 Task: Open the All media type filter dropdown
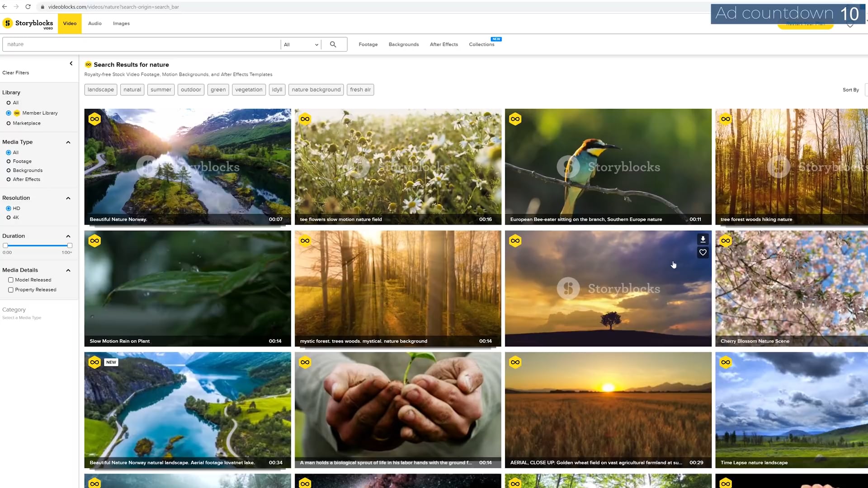301,44
